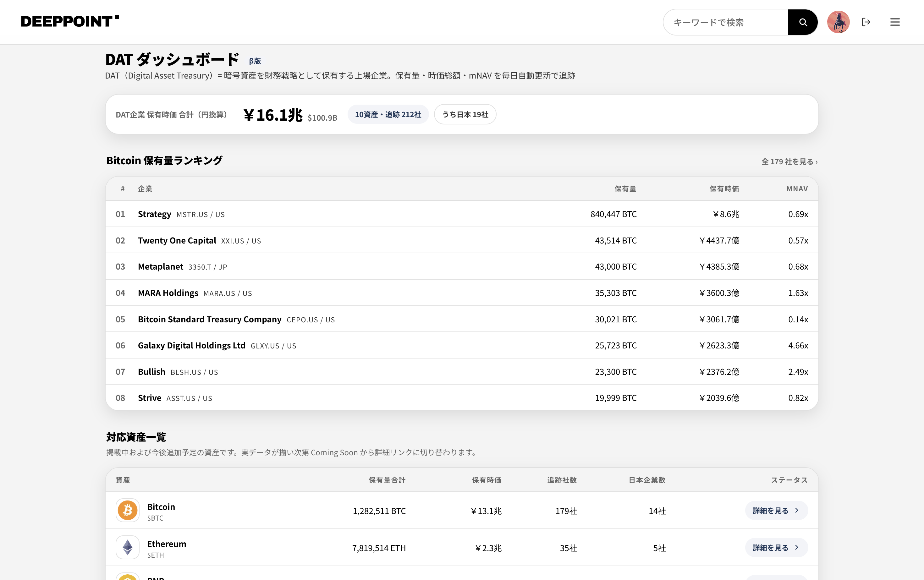Click the Bitcoin asset name
The image size is (924, 580).
point(161,507)
